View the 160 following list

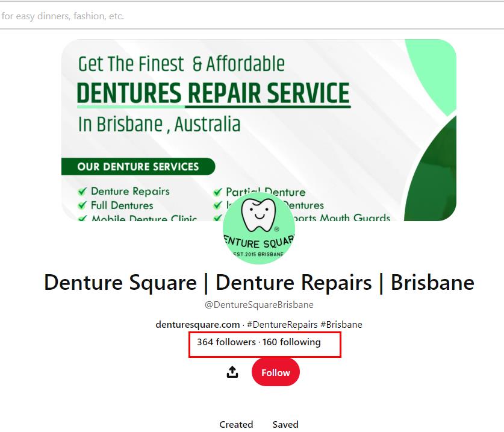[x=291, y=342]
